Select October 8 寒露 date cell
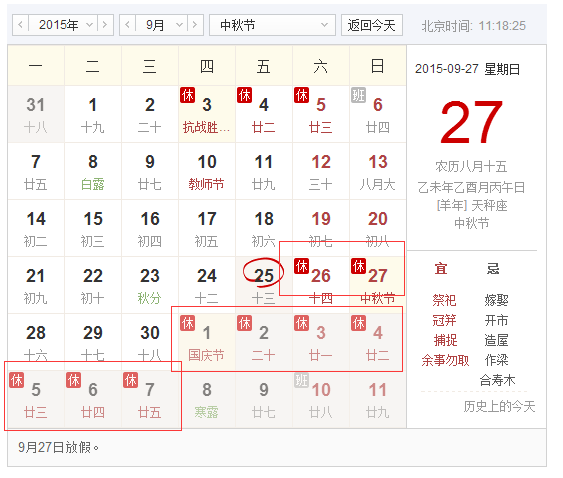 pyautogui.click(x=207, y=399)
